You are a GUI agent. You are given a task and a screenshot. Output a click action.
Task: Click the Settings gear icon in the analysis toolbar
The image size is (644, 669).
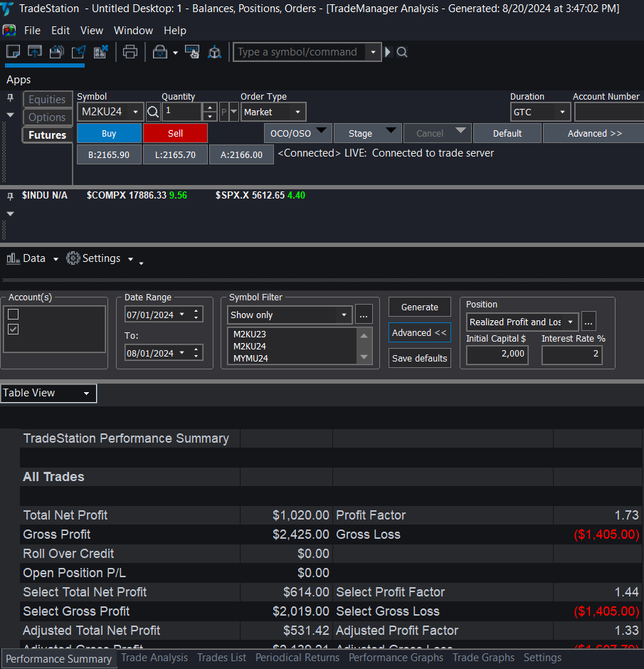(73, 258)
